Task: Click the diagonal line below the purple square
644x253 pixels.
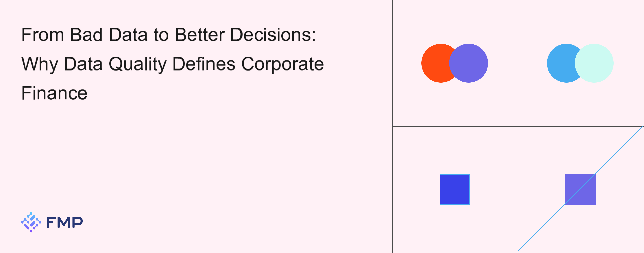Action: (541, 227)
